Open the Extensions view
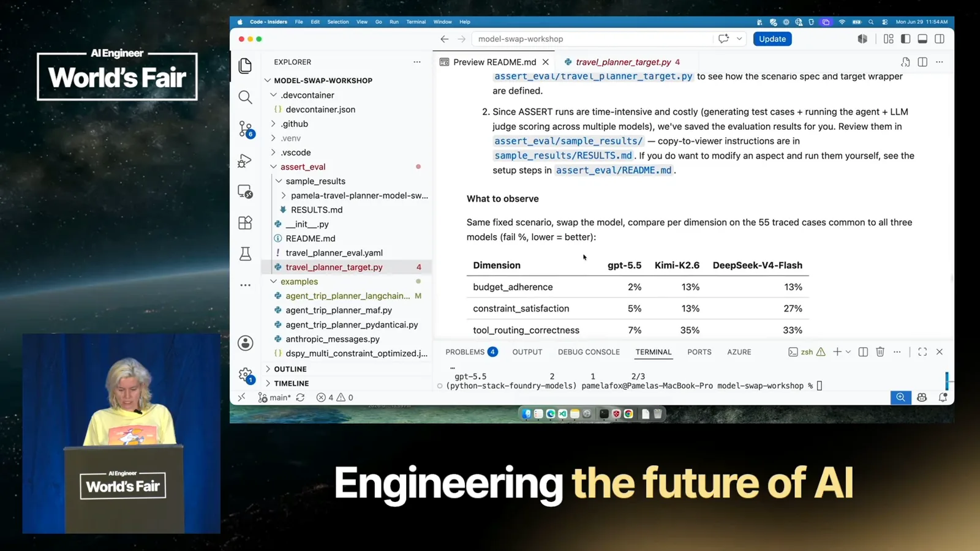The image size is (980, 551). coord(245,223)
